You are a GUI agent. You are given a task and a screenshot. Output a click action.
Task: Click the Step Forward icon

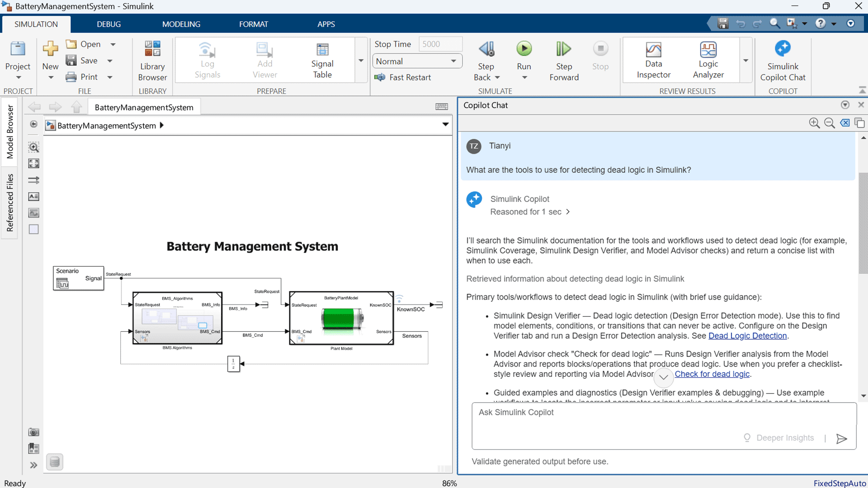(563, 49)
